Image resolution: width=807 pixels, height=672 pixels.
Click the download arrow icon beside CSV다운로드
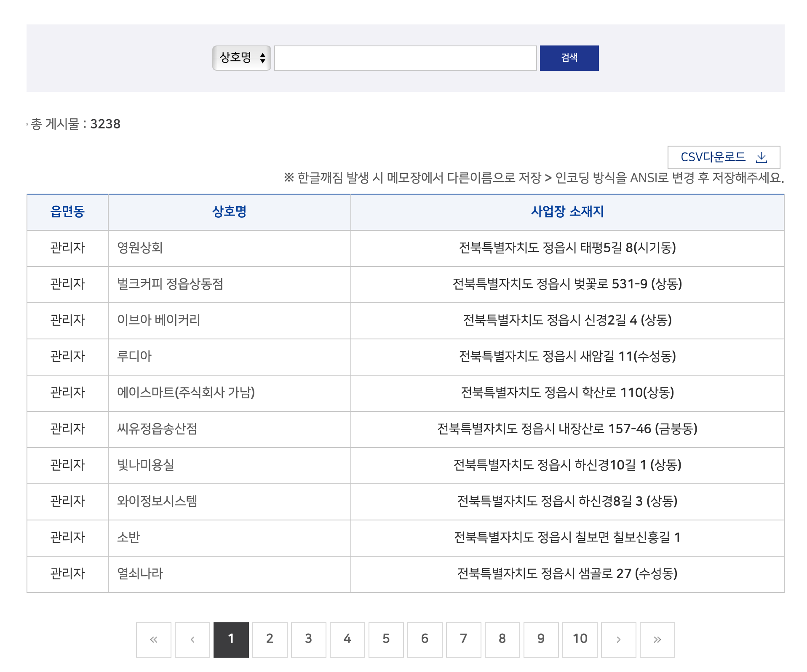pyautogui.click(x=761, y=157)
